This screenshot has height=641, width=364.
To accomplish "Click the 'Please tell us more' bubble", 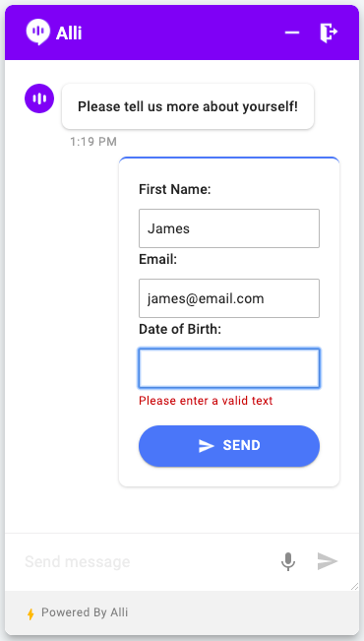I will [x=188, y=106].
